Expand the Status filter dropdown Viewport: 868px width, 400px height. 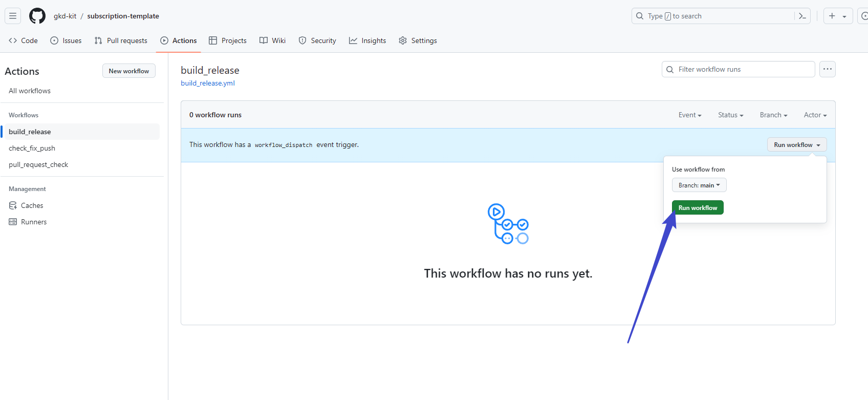730,115
